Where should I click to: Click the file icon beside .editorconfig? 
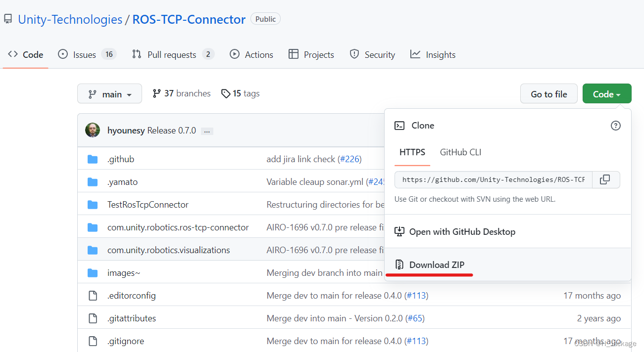(93, 296)
